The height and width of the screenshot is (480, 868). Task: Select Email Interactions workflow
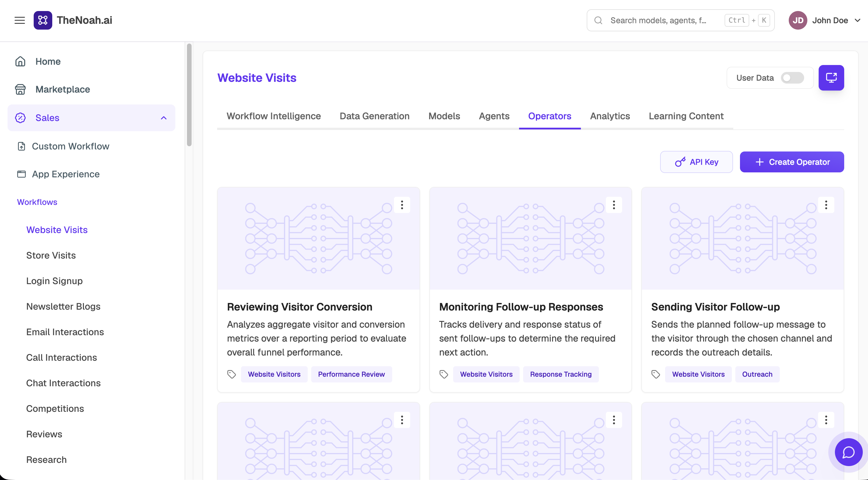65,332
